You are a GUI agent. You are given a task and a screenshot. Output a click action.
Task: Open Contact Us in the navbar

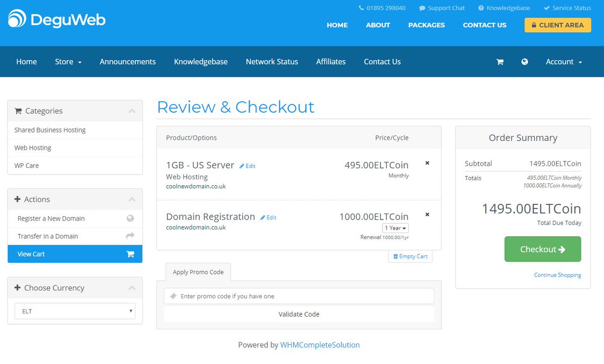(382, 61)
